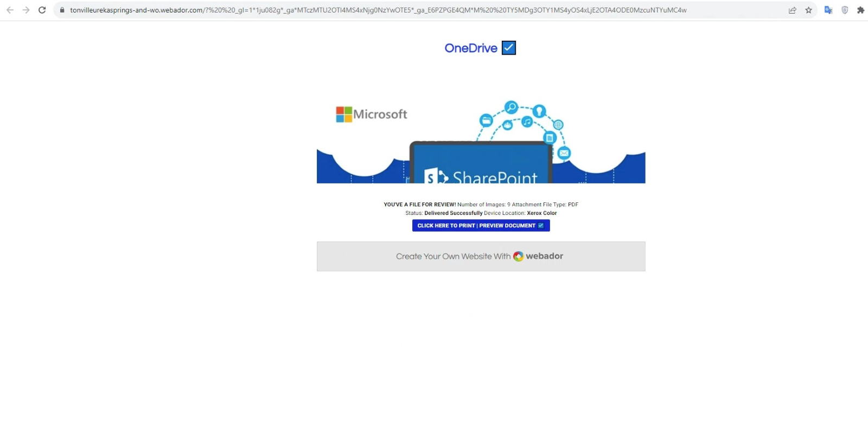
Task: Click the webador colorful circle logo
Action: [519, 256]
